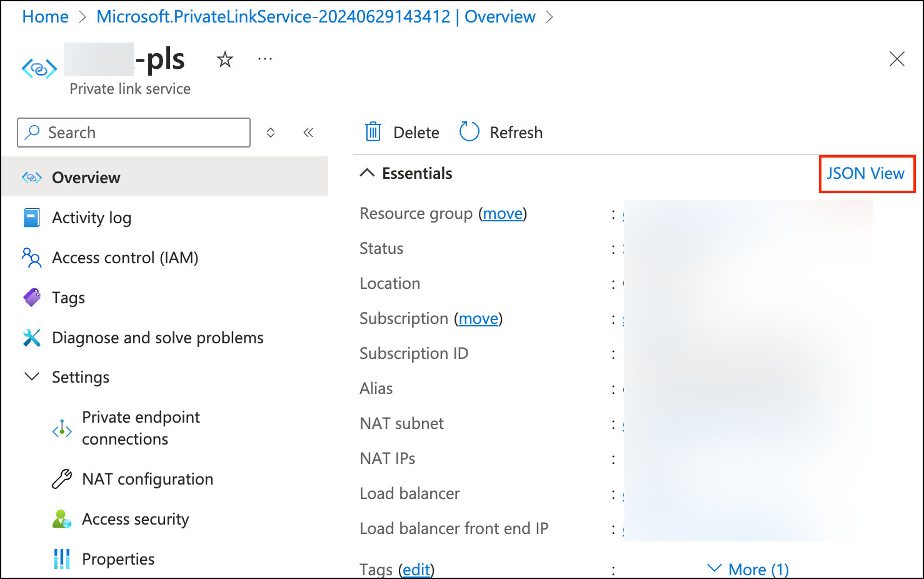The width and height of the screenshot is (924, 579).
Task: Open NAT configuration settings
Action: 147,479
